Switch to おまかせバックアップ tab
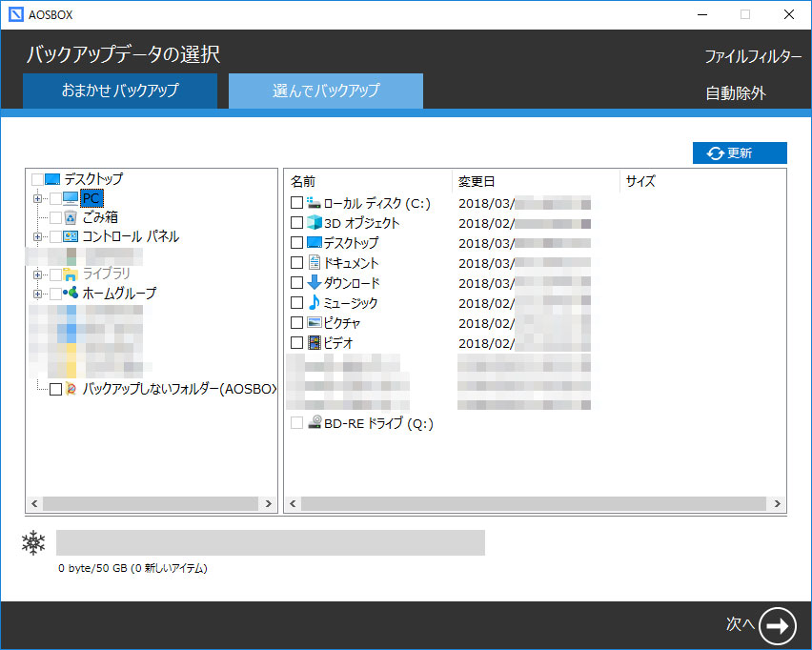Screen dimensions: 812x650 120,91
